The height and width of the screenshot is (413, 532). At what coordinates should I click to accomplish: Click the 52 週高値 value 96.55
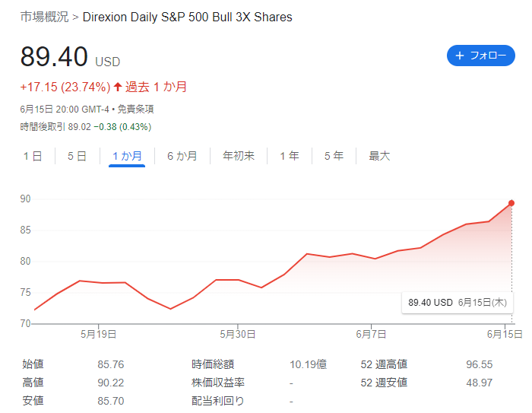point(479,364)
